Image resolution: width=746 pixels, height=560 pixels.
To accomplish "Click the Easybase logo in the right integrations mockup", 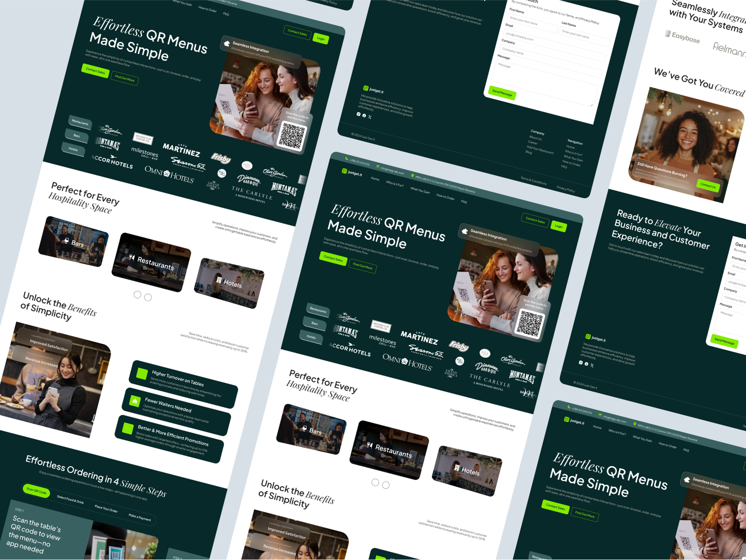I will (x=682, y=36).
